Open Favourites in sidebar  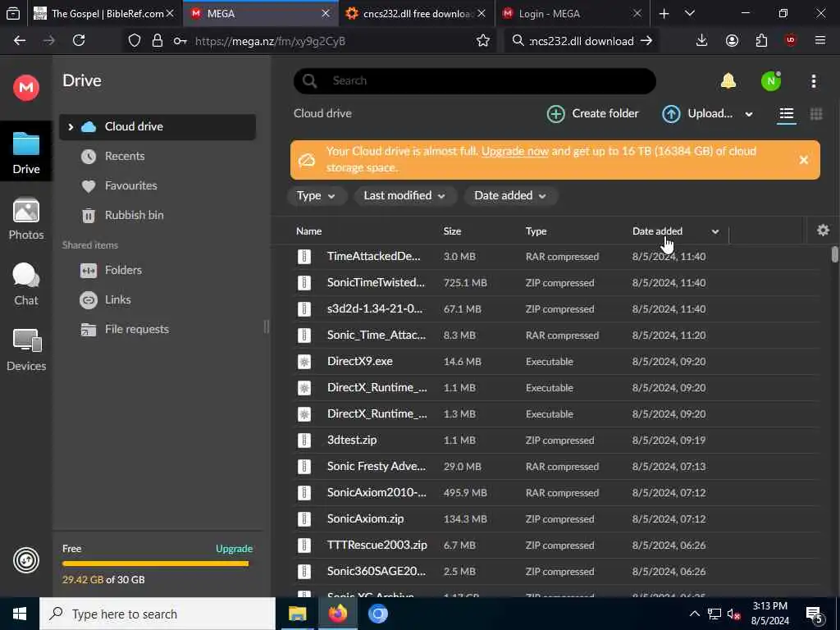(119, 185)
